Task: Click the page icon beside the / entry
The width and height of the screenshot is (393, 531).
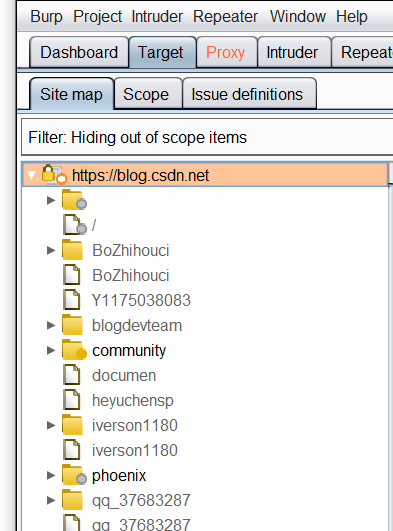Action: click(74, 225)
